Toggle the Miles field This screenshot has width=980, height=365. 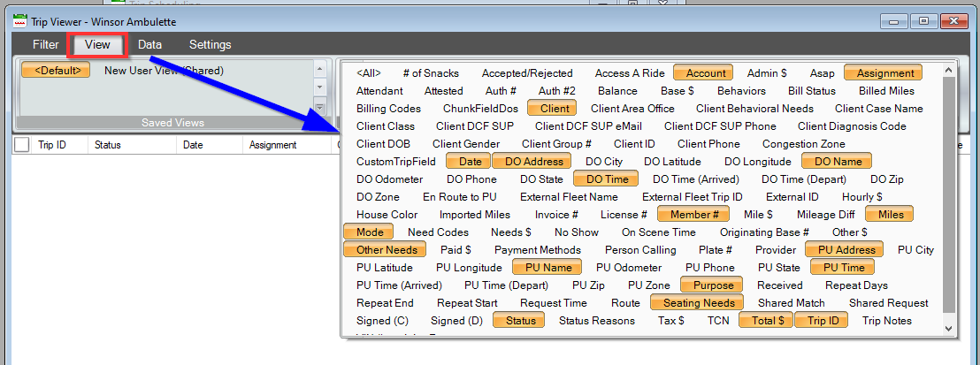(x=891, y=215)
